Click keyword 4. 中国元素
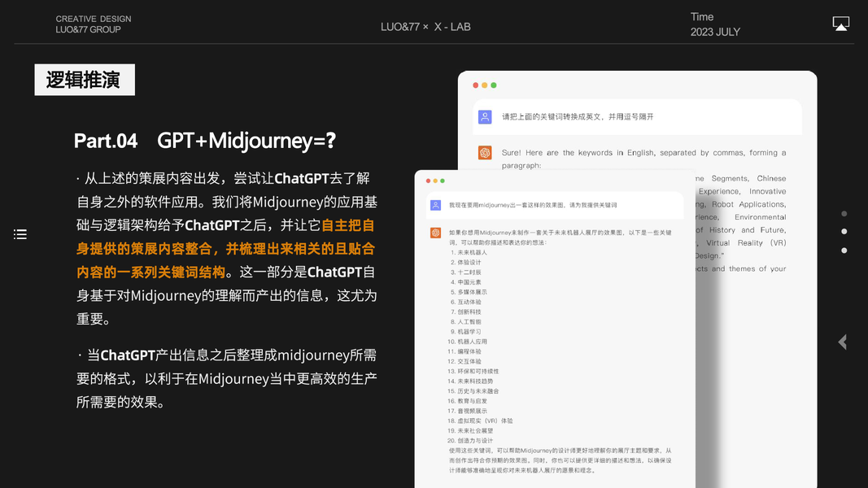This screenshot has height=488, width=868. point(465,282)
